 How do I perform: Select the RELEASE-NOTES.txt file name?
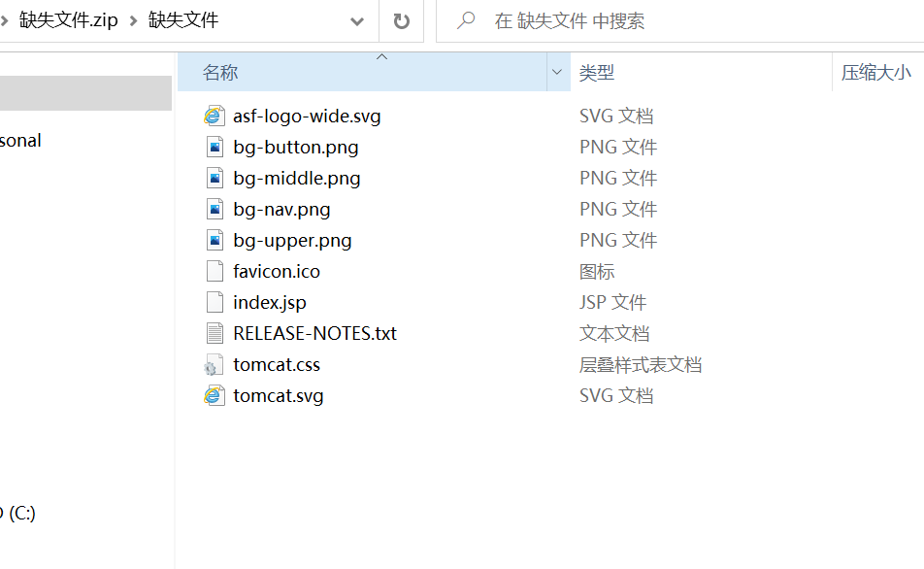click(315, 333)
